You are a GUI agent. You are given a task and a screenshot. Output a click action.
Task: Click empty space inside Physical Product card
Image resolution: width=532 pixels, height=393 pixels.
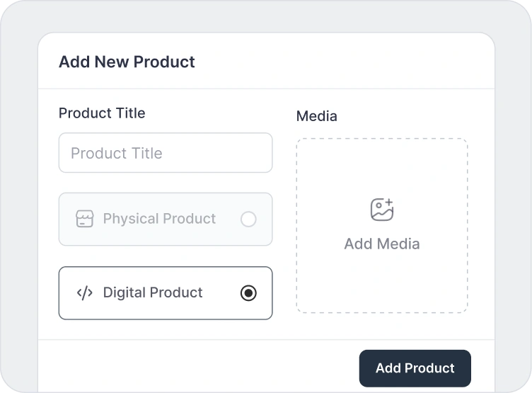228,235
